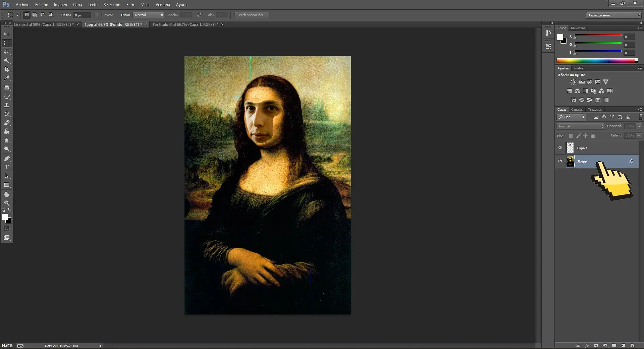Switch to the Canales tab

(x=577, y=110)
